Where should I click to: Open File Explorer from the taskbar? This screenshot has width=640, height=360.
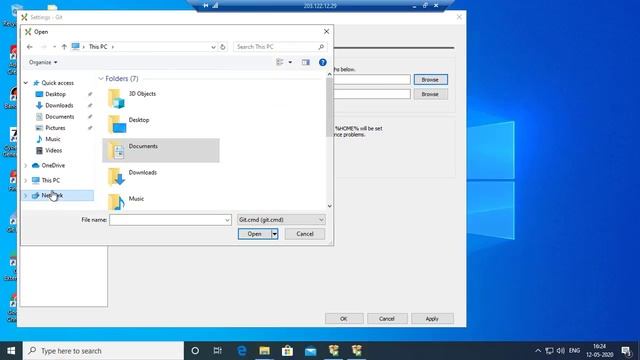(x=264, y=351)
